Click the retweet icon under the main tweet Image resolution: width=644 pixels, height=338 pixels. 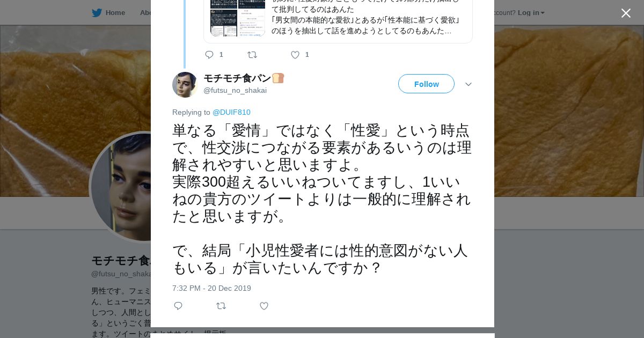pyautogui.click(x=221, y=306)
